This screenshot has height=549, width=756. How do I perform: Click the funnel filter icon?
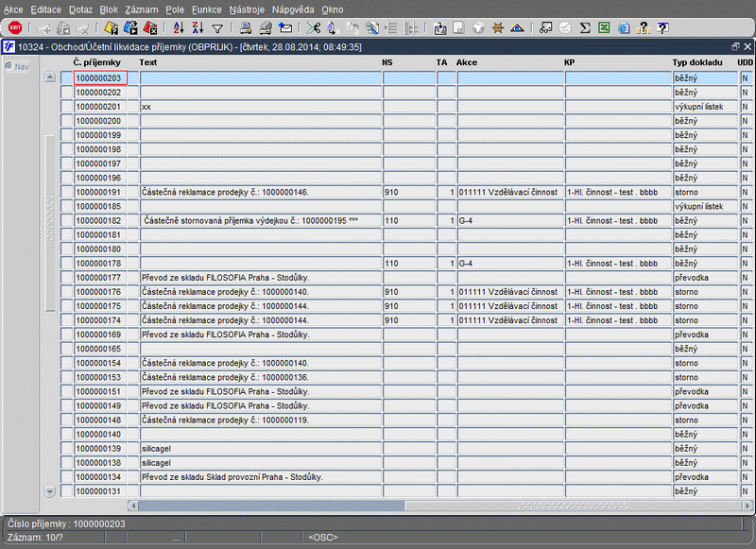(x=217, y=28)
